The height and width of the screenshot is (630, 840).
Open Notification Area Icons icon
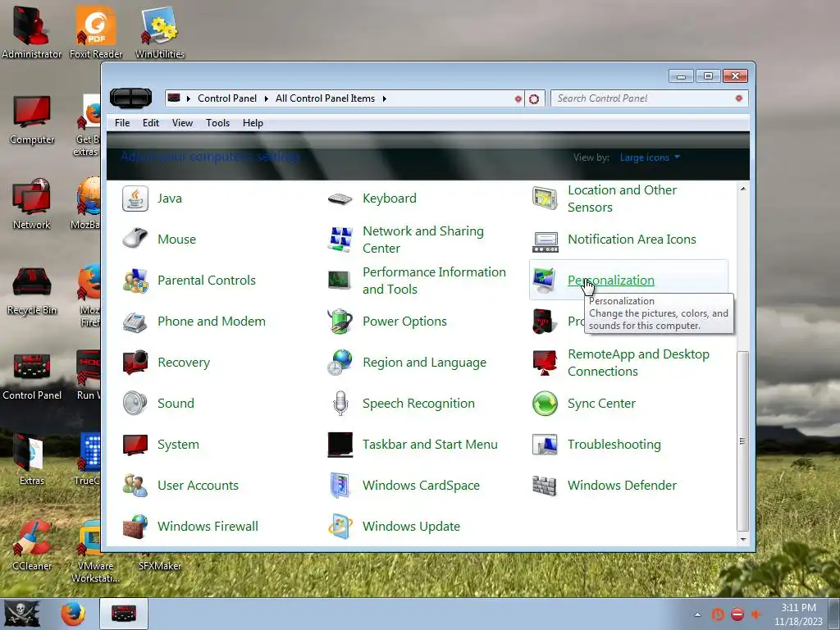[545, 241]
